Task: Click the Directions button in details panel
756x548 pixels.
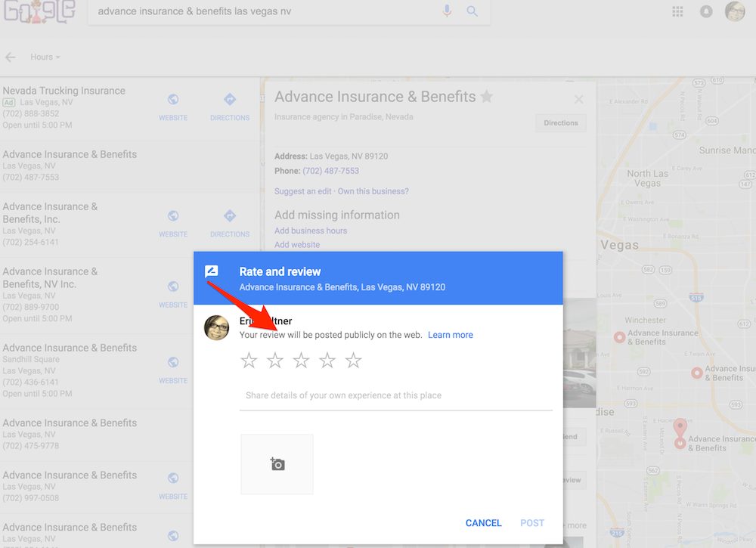Action: (561, 123)
